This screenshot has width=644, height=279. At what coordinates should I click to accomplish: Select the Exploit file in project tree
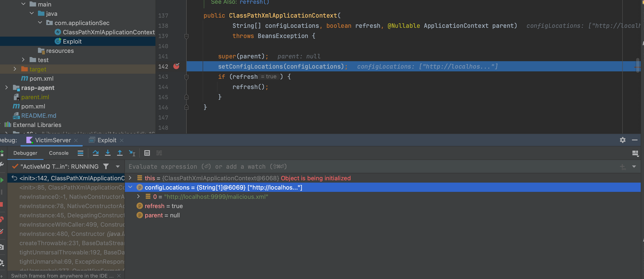[x=72, y=41]
